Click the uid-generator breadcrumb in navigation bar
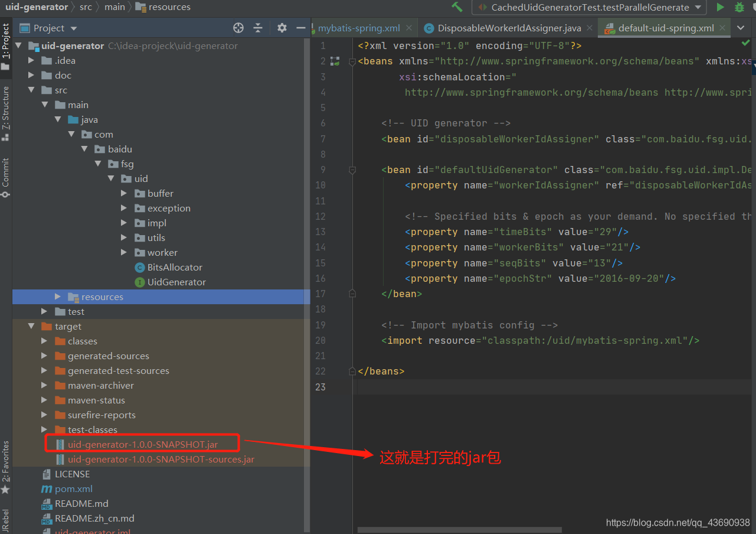The height and width of the screenshot is (534, 756). 37,7
